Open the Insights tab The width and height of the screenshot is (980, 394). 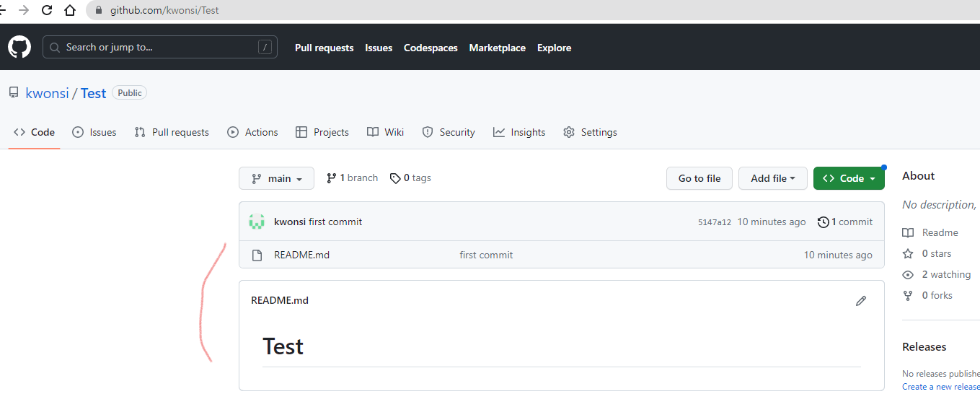pos(519,132)
